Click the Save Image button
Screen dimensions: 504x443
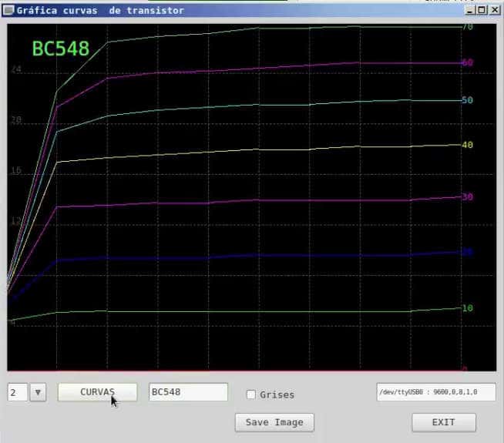click(274, 422)
